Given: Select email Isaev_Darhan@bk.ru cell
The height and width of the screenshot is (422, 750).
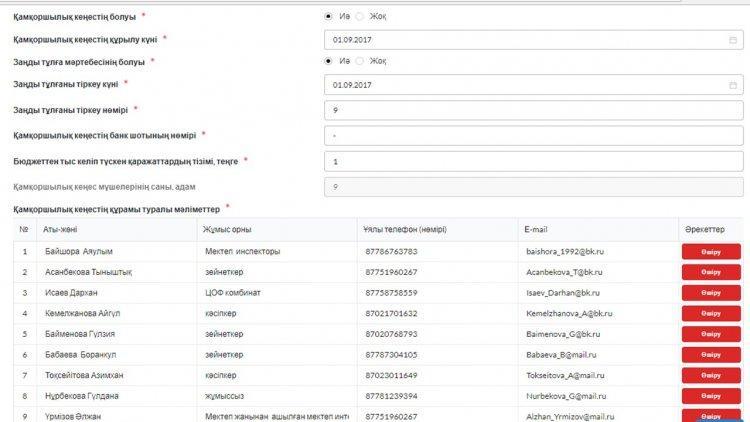Looking at the screenshot, I should (598, 293).
